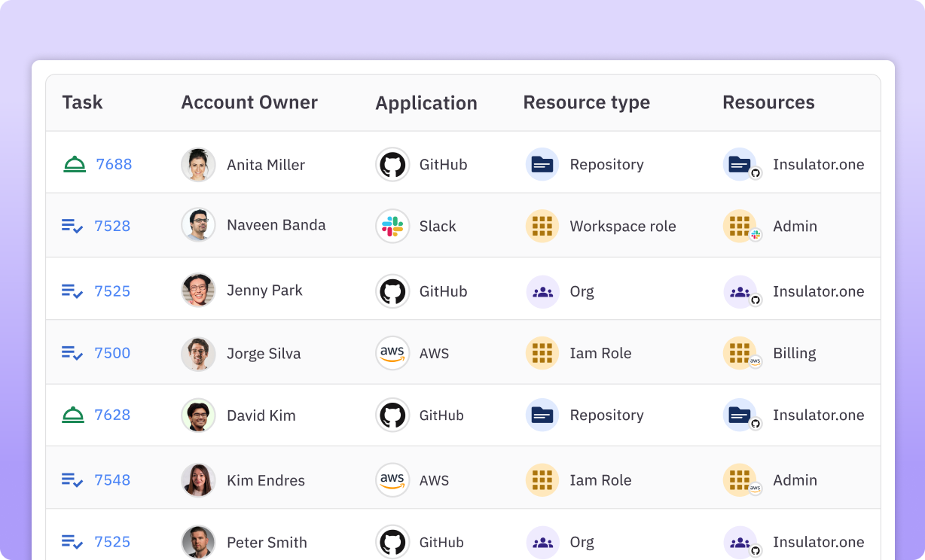Open task number 7500
The width and height of the screenshot is (925, 560).
[112, 353]
